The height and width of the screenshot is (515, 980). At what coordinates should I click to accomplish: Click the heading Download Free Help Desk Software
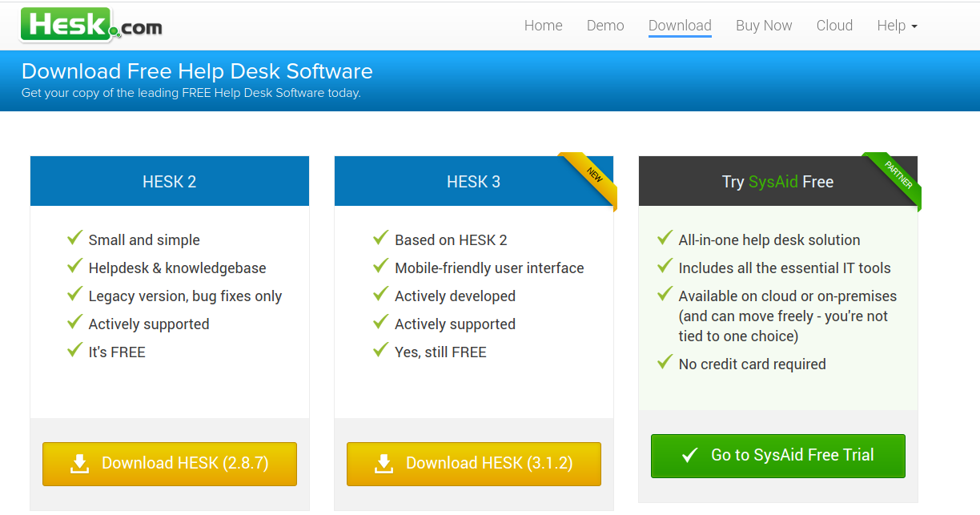[197, 71]
